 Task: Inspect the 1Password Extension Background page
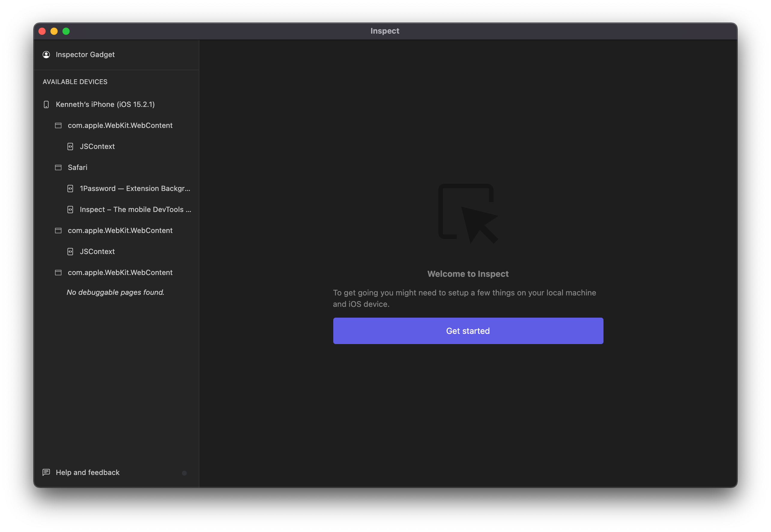point(135,189)
